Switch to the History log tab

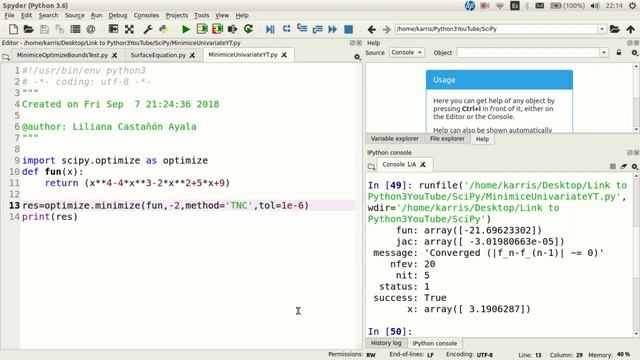(386, 343)
